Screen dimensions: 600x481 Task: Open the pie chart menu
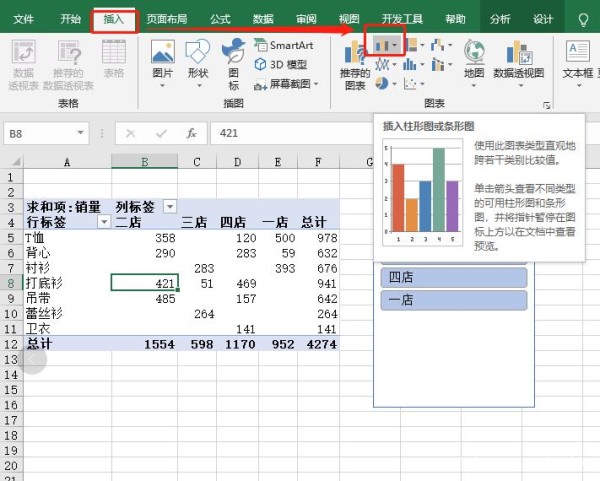coord(385,83)
